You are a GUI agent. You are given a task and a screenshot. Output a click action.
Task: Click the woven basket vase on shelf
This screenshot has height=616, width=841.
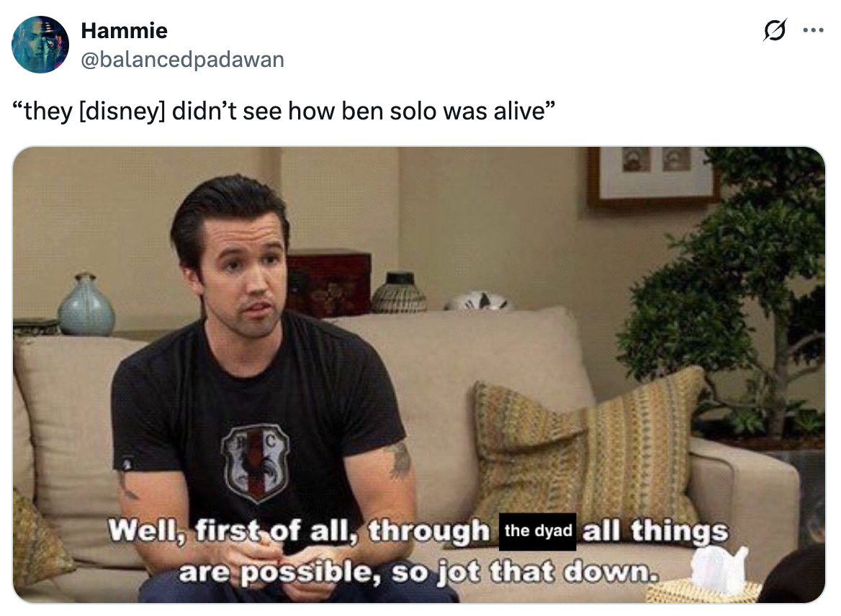(398, 294)
